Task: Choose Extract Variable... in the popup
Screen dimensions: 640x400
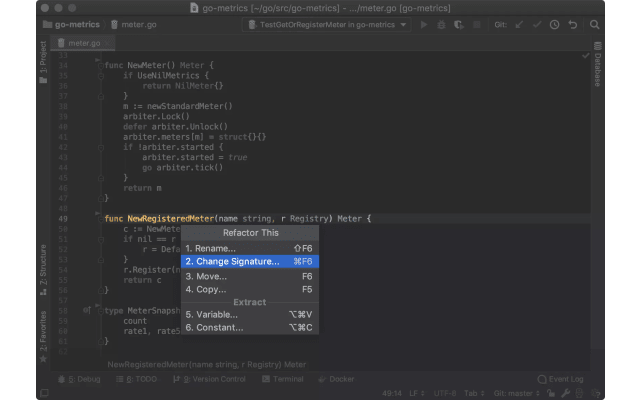Action: tap(250, 315)
